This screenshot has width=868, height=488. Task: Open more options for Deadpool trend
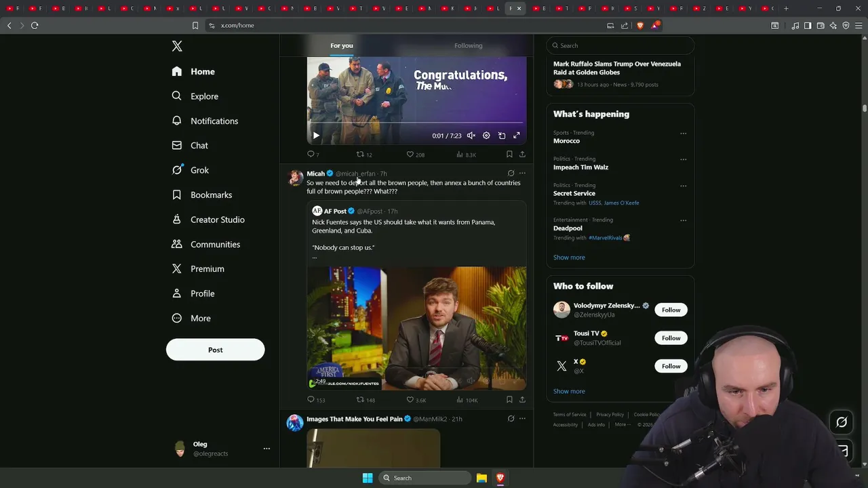(683, 220)
